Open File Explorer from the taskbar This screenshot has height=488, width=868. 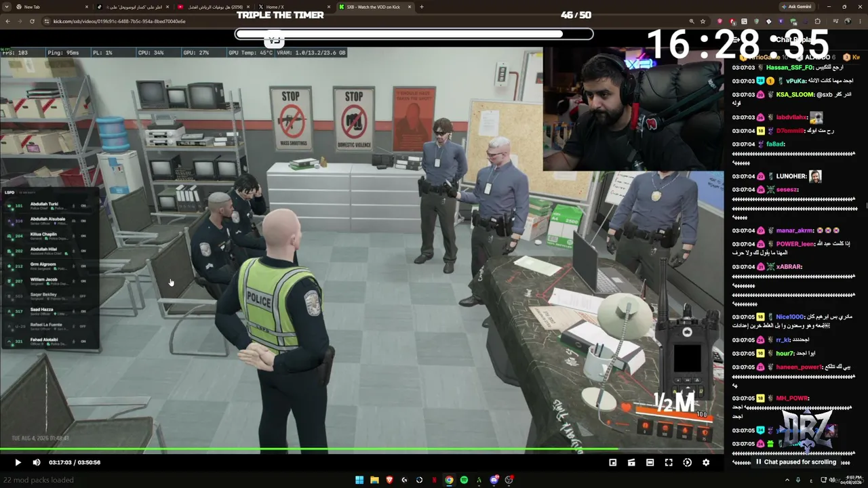(374, 480)
